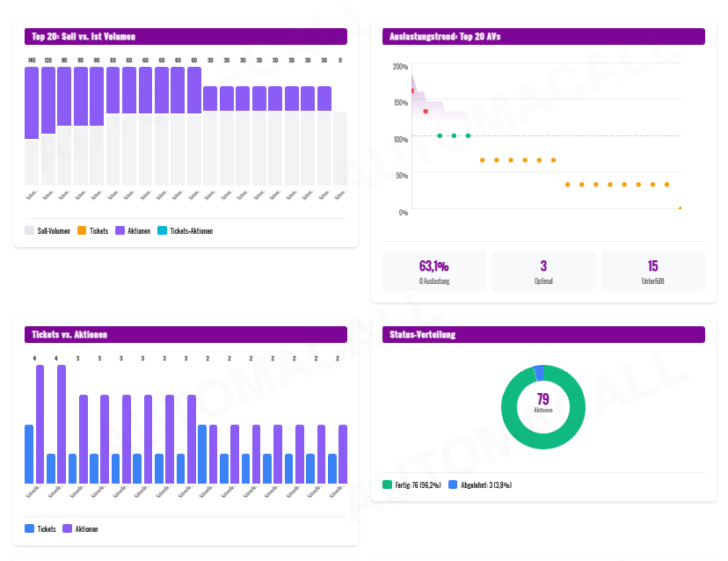Click the first green data point in Auslastungstrend
Viewport: 728px width, 561px height.
click(x=440, y=135)
